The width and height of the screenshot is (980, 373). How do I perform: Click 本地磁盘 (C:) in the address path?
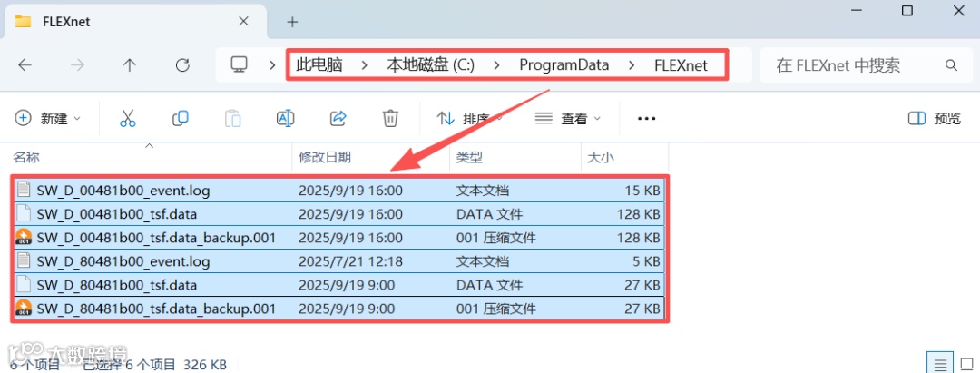[431, 65]
